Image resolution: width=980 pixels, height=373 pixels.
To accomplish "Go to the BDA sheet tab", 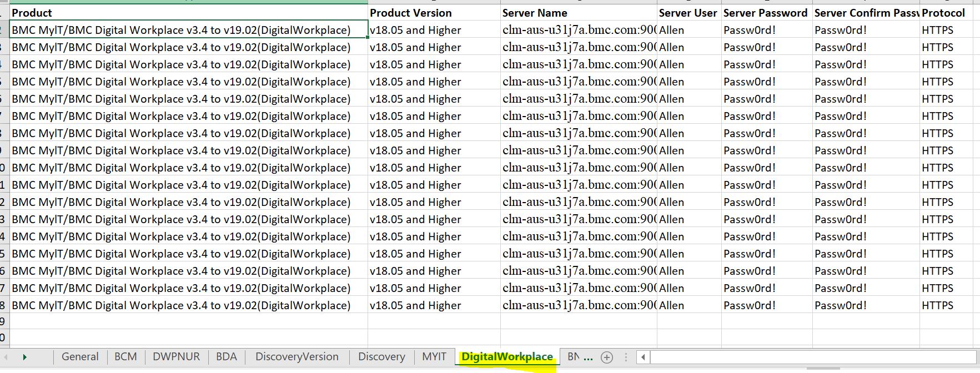I will click(226, 357).
